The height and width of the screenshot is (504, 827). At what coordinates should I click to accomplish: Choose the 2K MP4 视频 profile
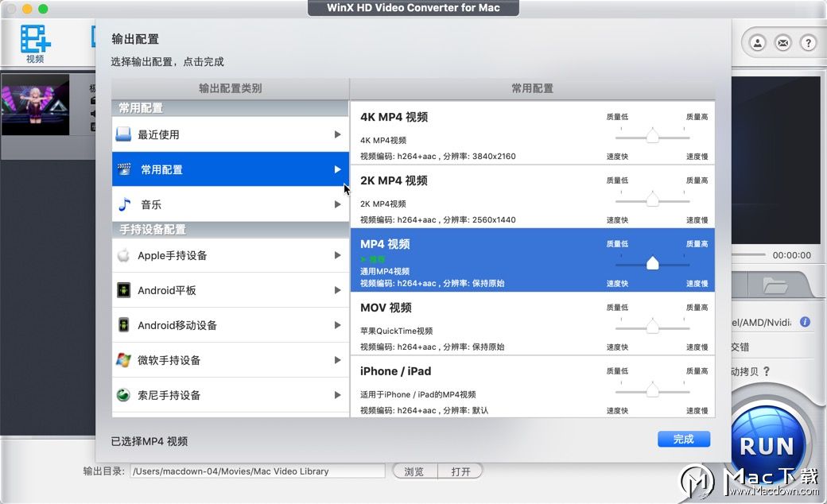tap(533, 196)
